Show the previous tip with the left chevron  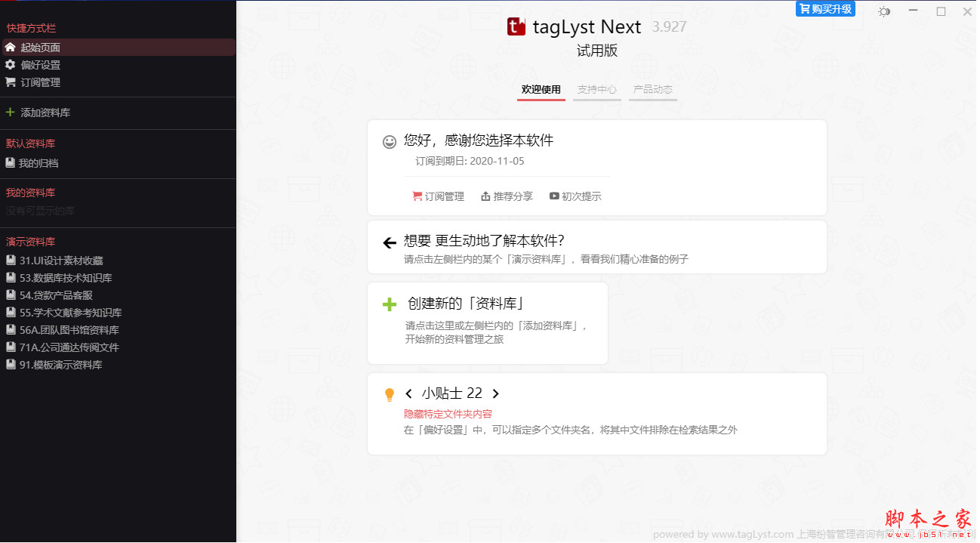coord(408,393)
